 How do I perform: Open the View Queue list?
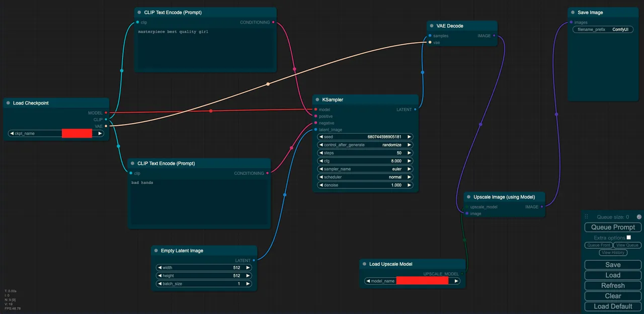[x=627, y=245]
